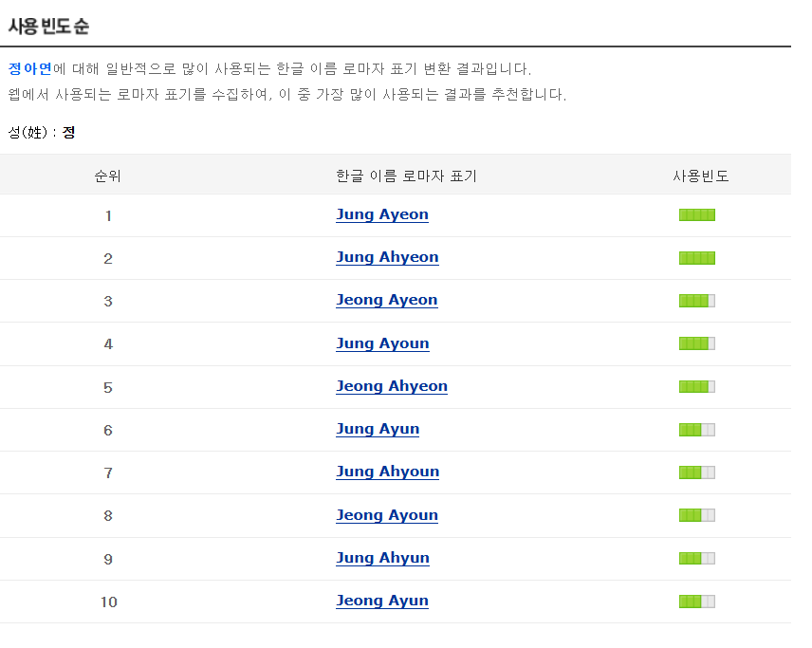Viewport: 812px width, 648px height.
Task: Click the 사용빈도 column header
Action: [x=701, y=176]
